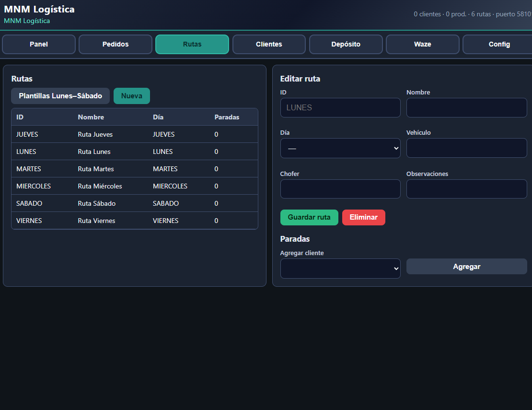Delete the route with Eliminar button
The height and width of the screenshot is (410, 532).
pos(364,217)
